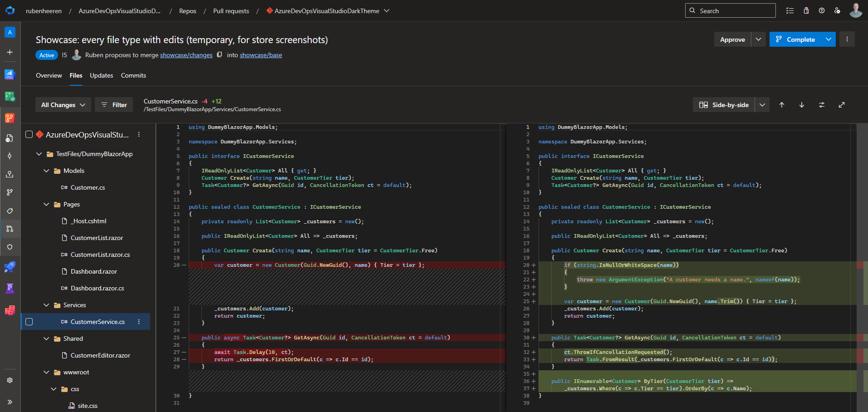Open the Azure DevOps home logo
The height and width of the screenshot is (412, 868).
(x=10, y=10)
